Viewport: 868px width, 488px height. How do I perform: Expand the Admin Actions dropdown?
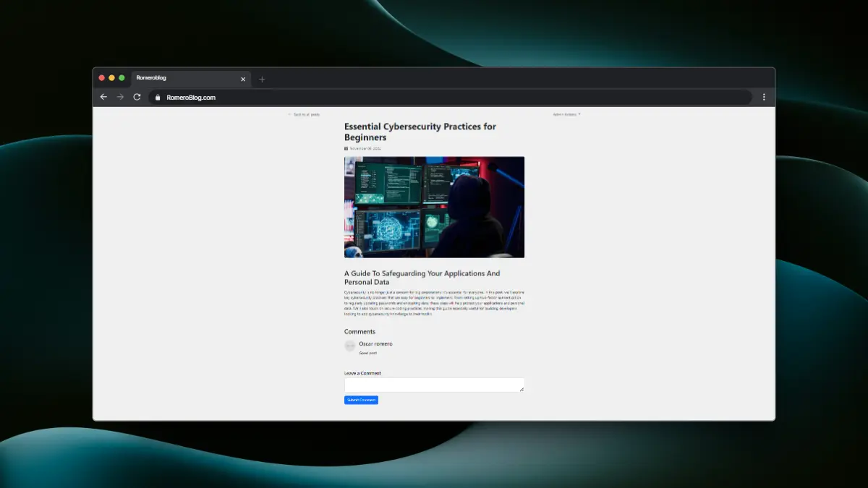point(566,114)
